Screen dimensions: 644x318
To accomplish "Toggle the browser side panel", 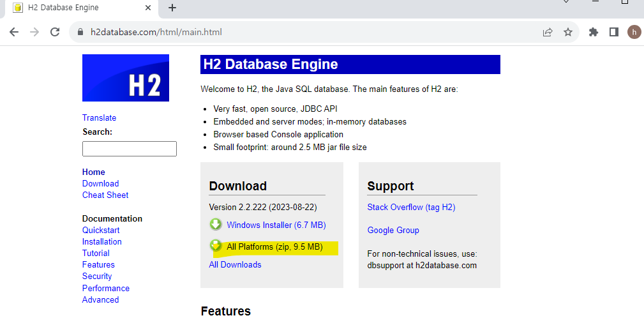I will [x=614, y=32].
